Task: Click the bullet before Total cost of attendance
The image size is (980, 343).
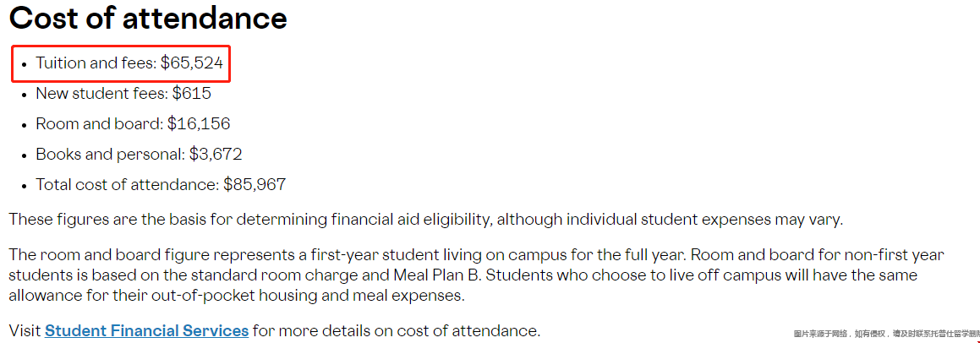Action: pyautogui.click(x=24, y=186)
